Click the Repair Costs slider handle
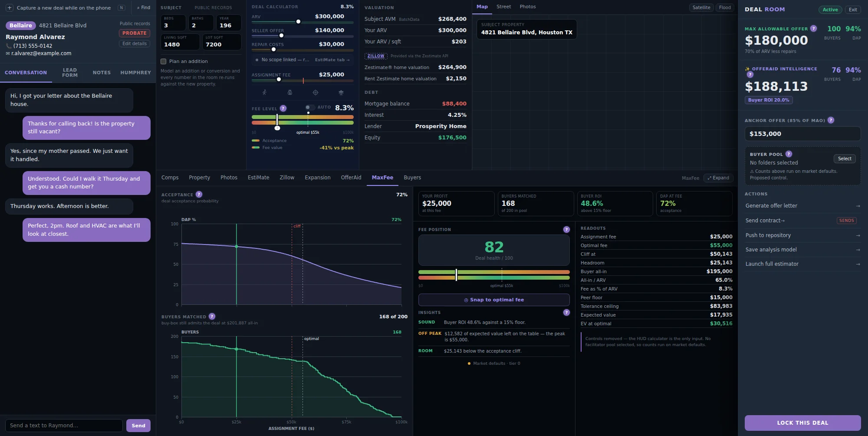The width and height of the screenshot is (868, 436). click(273, 50)
